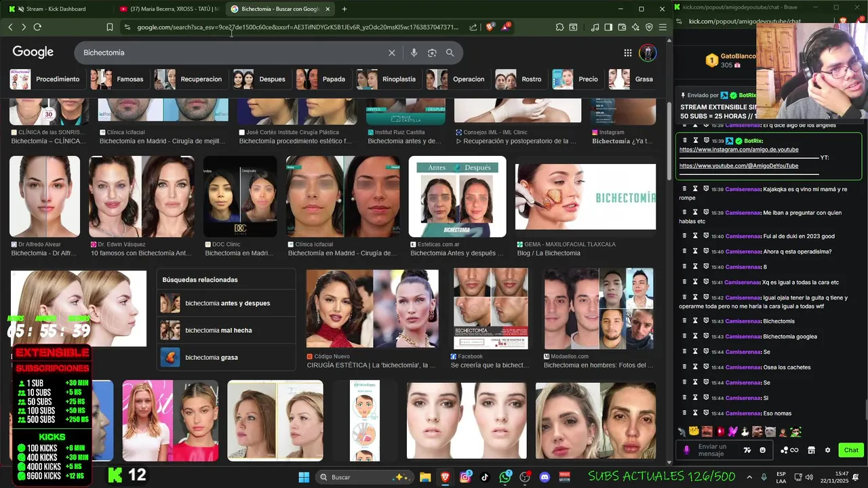868x488 pixels.
Task: Open Esteticas.com.ar Antes Después image result
Action: [457, 197]
